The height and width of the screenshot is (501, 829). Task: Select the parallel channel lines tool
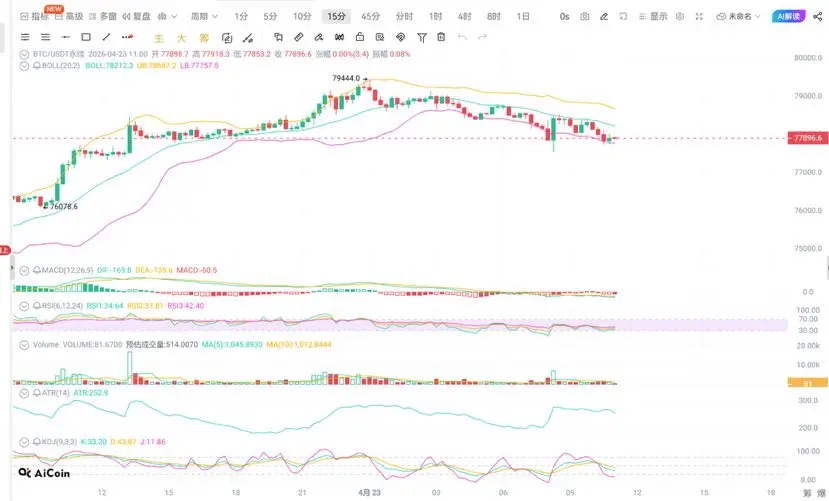click(x=25, y=37)
